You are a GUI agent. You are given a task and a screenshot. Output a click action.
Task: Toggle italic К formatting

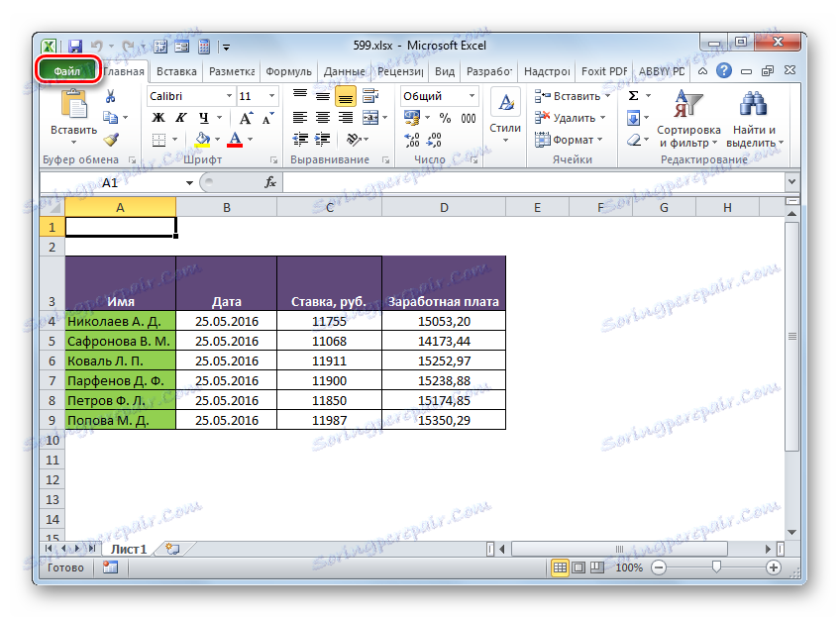tap(181, 118)
